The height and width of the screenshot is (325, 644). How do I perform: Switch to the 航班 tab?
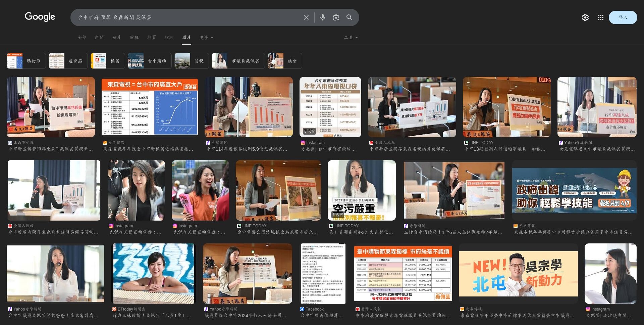point(134,38)
